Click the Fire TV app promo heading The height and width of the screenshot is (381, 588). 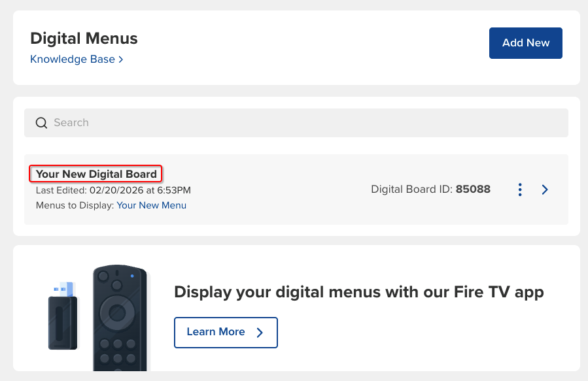pyautogui.click(x=358, y=292)
